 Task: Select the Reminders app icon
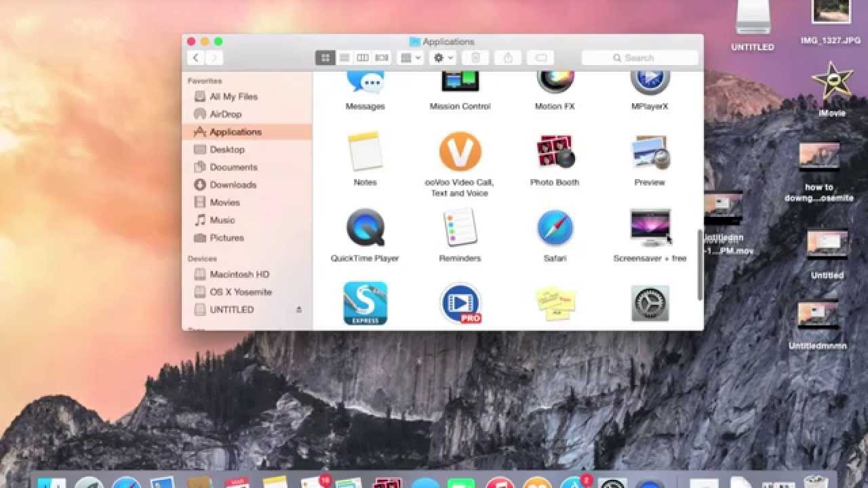[460, 228]
